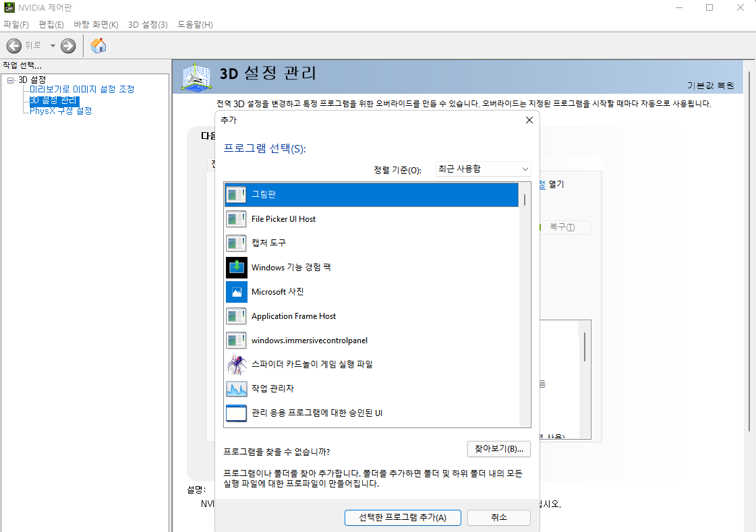
Task: Select the File Picker UI Host row text
Action: click(x=283, y=218)
